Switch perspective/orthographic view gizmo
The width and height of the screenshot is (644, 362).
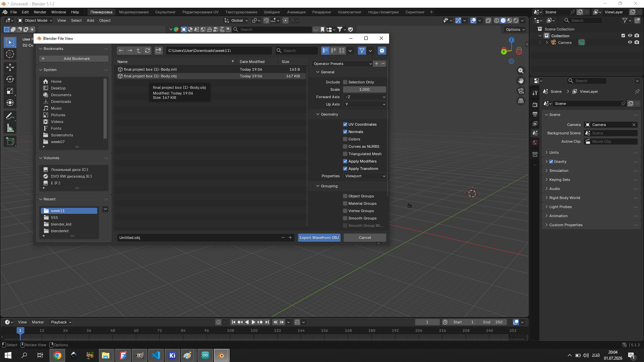coord(521,101)
